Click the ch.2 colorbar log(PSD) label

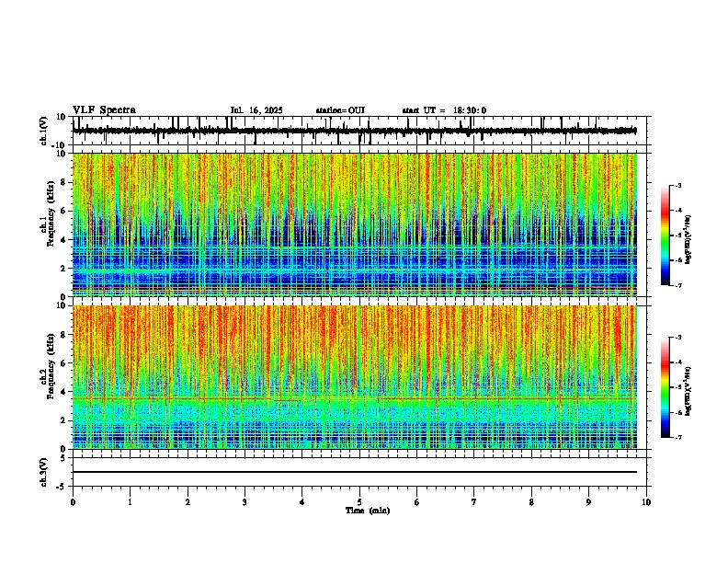[688, 391]
